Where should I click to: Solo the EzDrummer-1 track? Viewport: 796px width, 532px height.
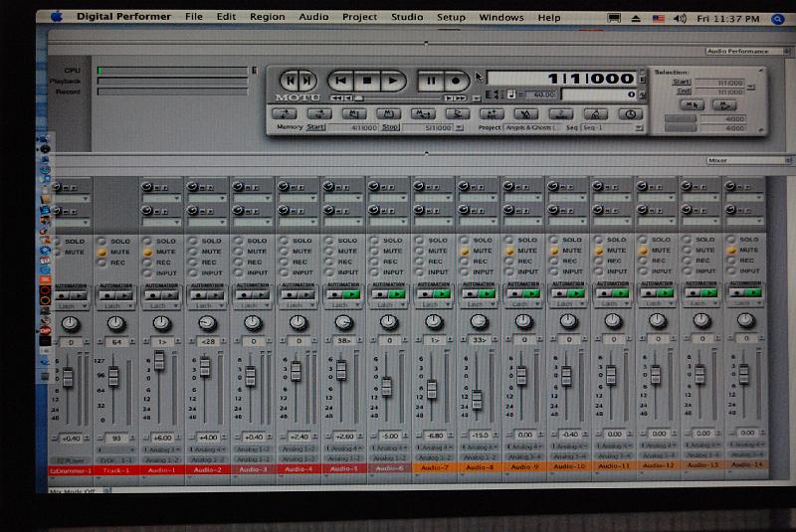point(57,242)
